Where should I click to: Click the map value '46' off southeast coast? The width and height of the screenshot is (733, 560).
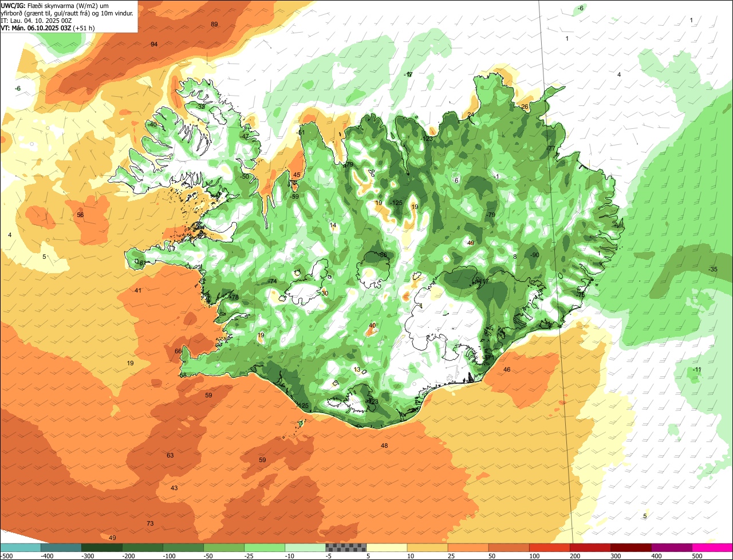(507, 369)
